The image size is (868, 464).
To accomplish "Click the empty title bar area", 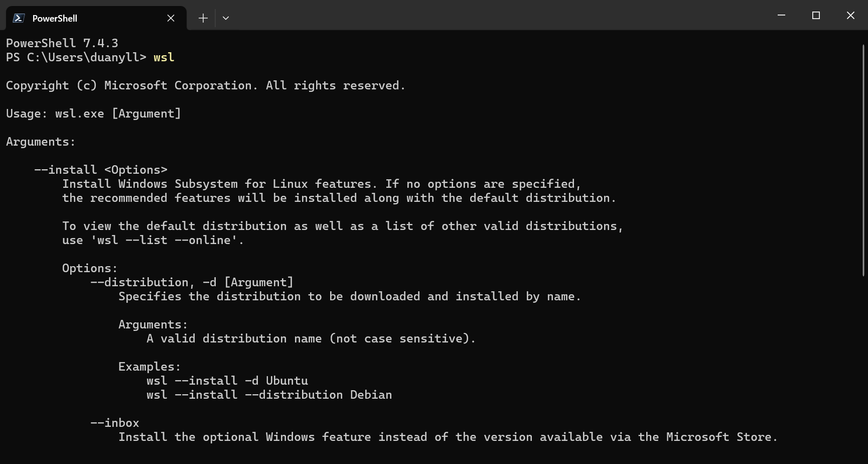I will tap(502, 16).
